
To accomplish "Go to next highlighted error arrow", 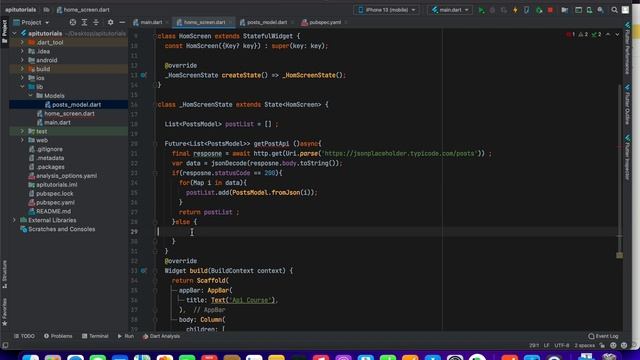I will (617, 35).
